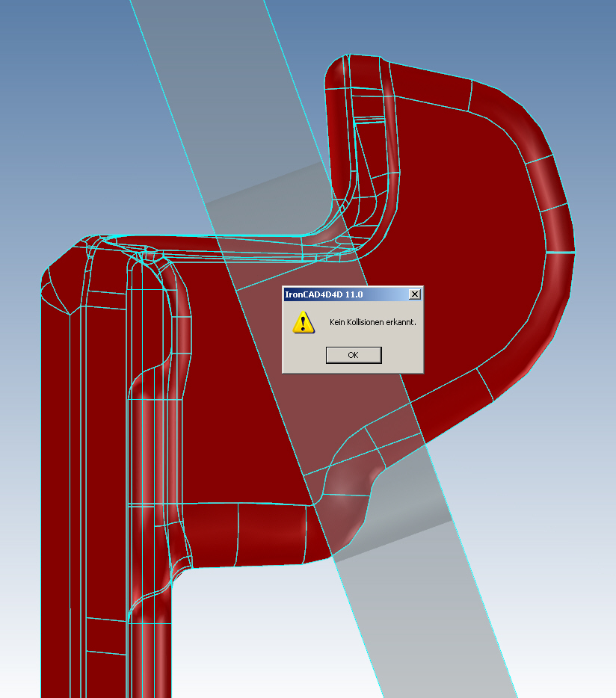Viewport: 616px width, 698px height.
Task: Click the yellow warning icon
Action: pyautogui.click(x=303, y=322)
